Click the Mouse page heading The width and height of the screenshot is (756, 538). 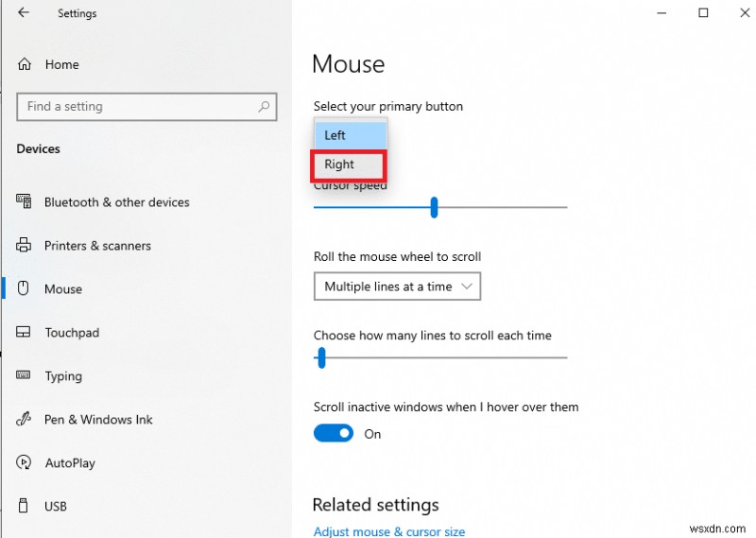click(x=348, y=63)
